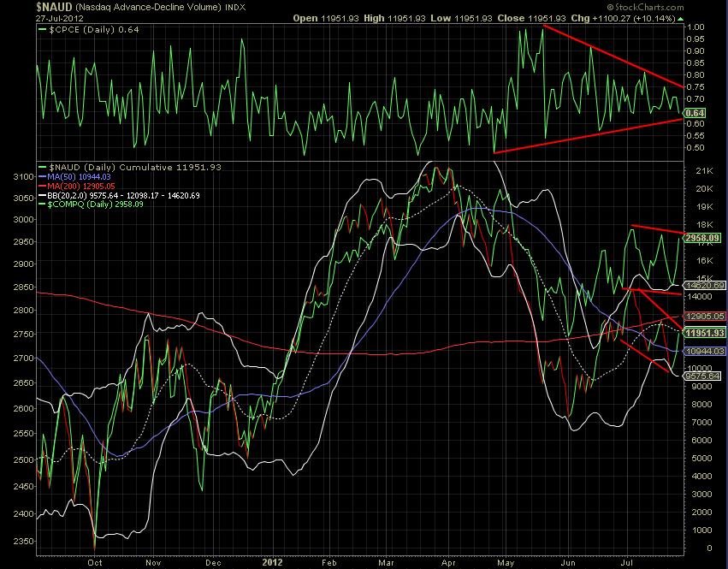Image resolution: width=728 pixels, height=569 pixels.
Task: Click the 20K tick on the right axis
Action: point(704,188)
